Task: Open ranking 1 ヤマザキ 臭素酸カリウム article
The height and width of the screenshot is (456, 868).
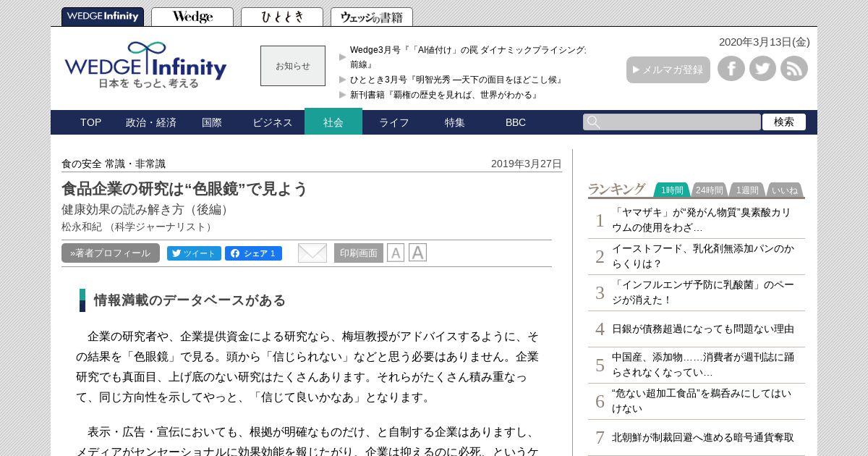Action: click(x=702, y=220)
